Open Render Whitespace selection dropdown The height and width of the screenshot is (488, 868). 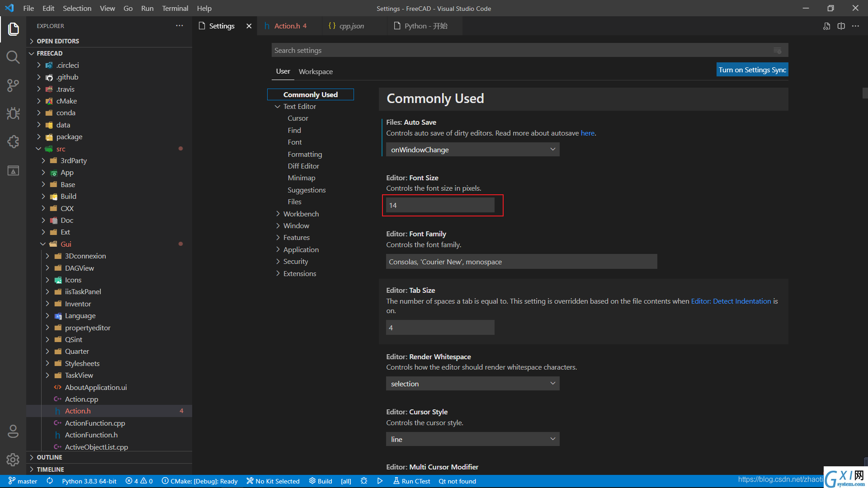pyautogui.click(x=472, y=384)
